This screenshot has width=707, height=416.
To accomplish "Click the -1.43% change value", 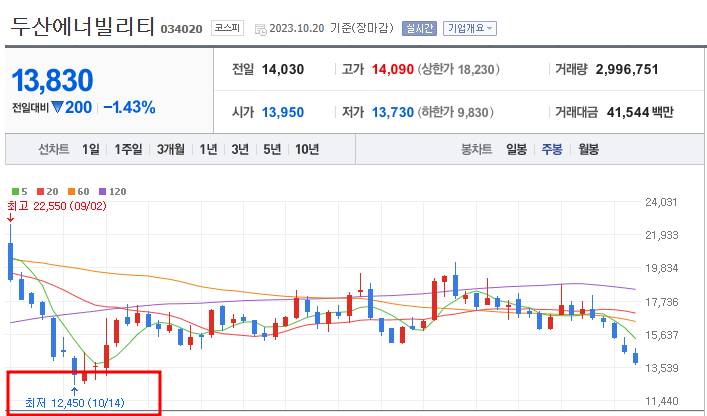I will click(129, 108).
